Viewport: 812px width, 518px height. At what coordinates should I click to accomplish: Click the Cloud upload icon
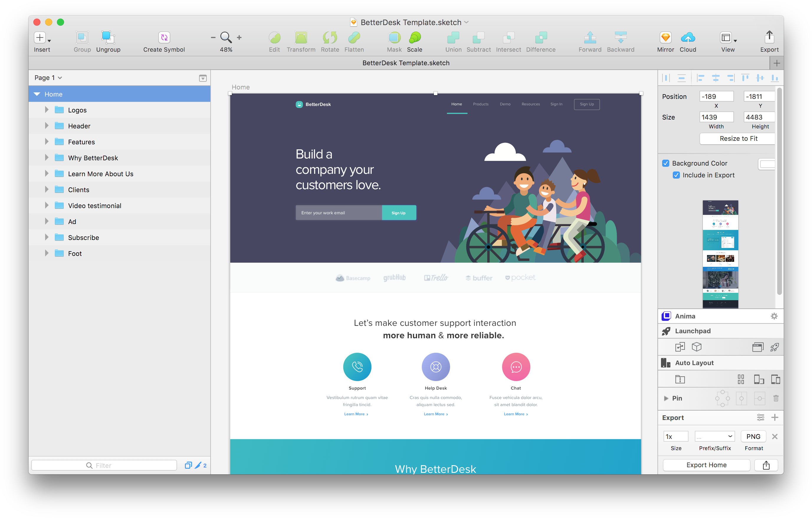688,37
